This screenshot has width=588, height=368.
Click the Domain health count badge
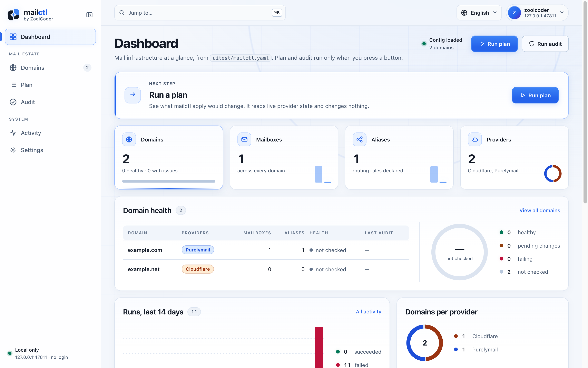[x=180, y=210]
